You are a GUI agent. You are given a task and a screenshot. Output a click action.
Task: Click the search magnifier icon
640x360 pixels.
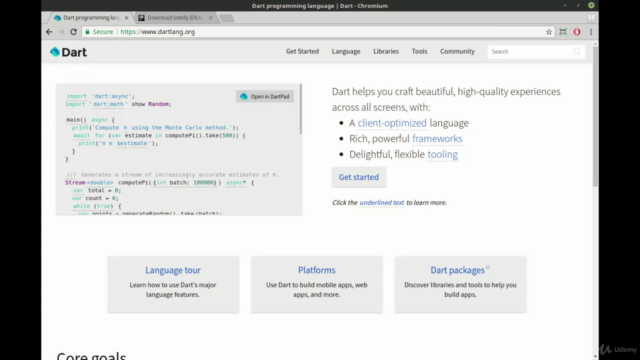click(x=577, y=51)
